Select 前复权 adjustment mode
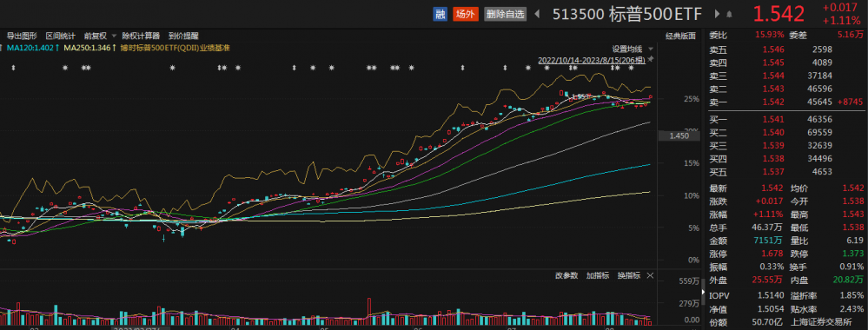Screen dimensions: 868x330 (96, 36)
